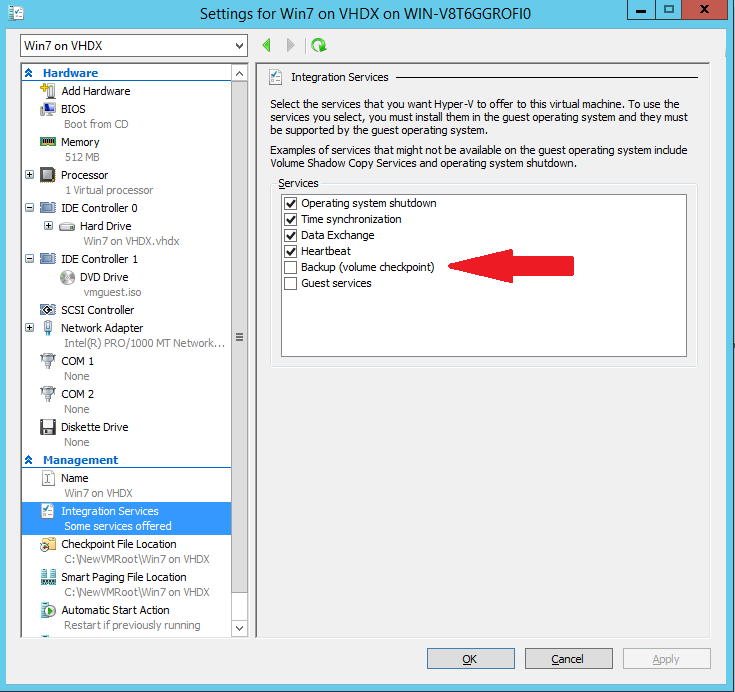Image resolution: width=735 pixels, height=692 pixels.
Task: Uncheck Heartbeat service
Action: pos(291,251)
